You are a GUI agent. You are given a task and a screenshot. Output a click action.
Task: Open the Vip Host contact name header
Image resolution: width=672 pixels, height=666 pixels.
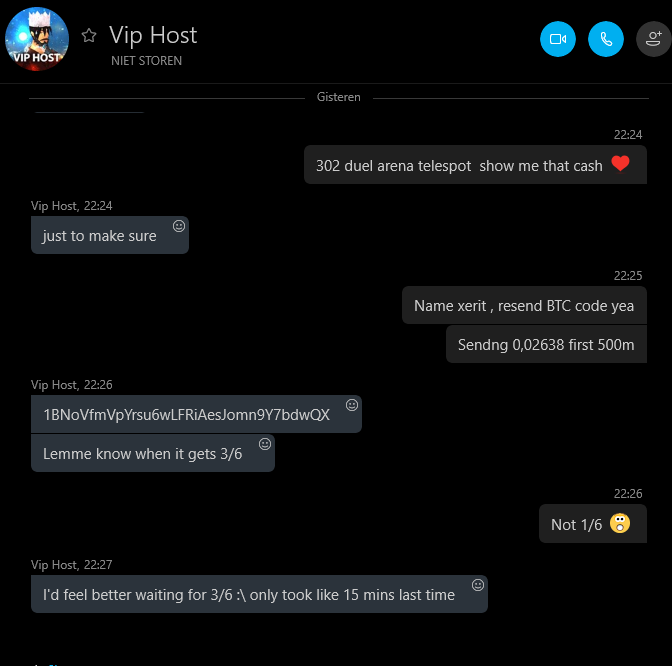(153, 35)
